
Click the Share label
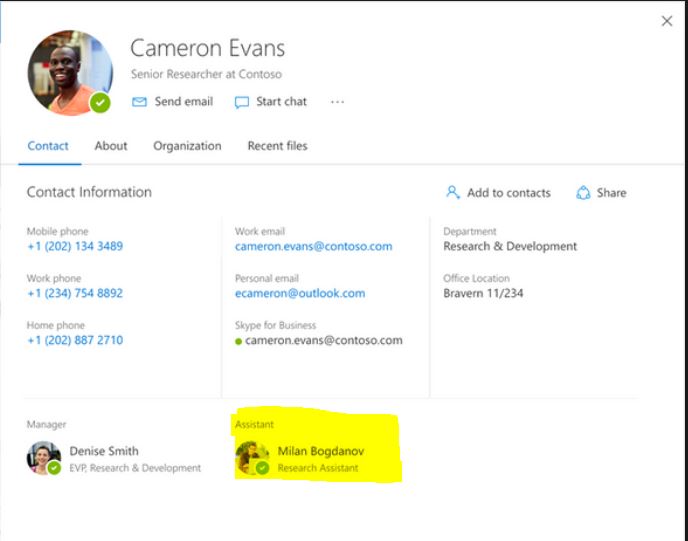click(612, 193)
